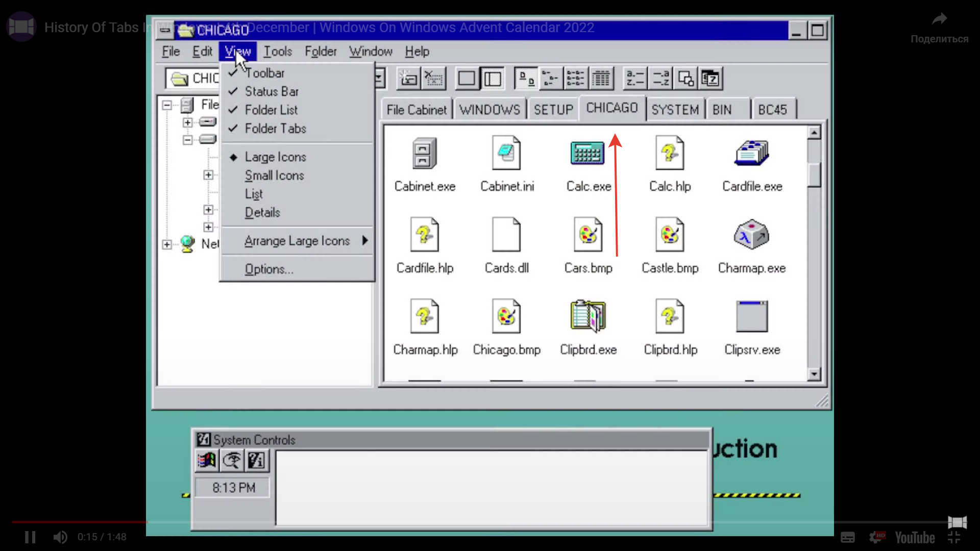The image size is (980, 551).
Task: Click the large icons view toolbar button
Action: tap(526, 79)
